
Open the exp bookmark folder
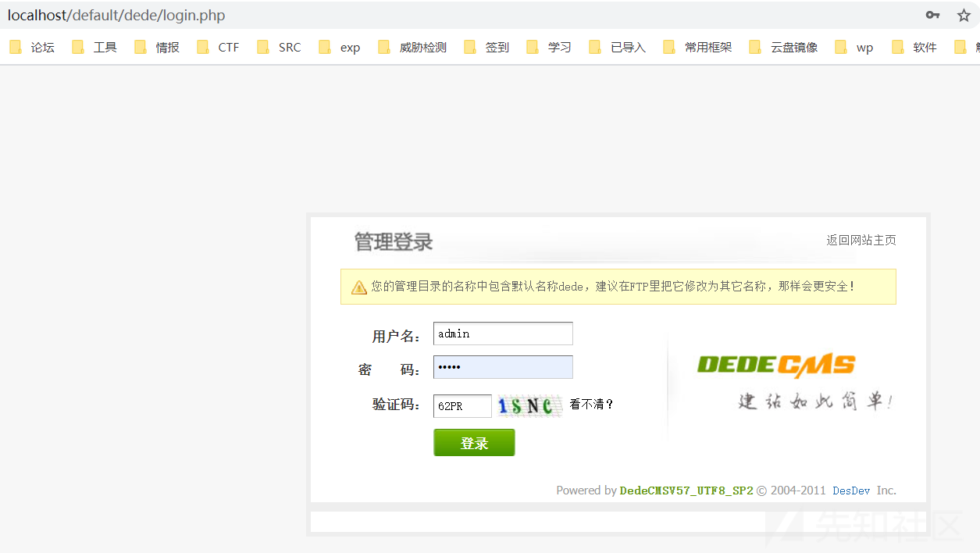339,48
